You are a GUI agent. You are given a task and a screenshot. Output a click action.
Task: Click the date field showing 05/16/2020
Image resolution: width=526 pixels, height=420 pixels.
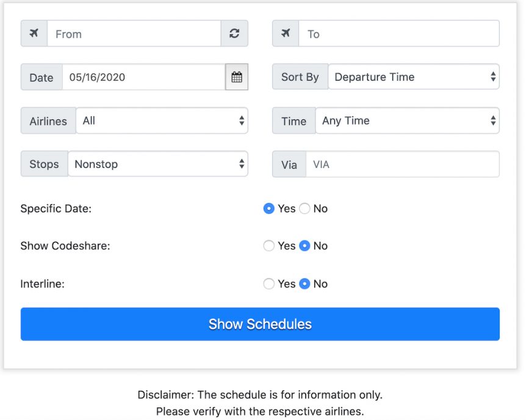tap(143, 77)
